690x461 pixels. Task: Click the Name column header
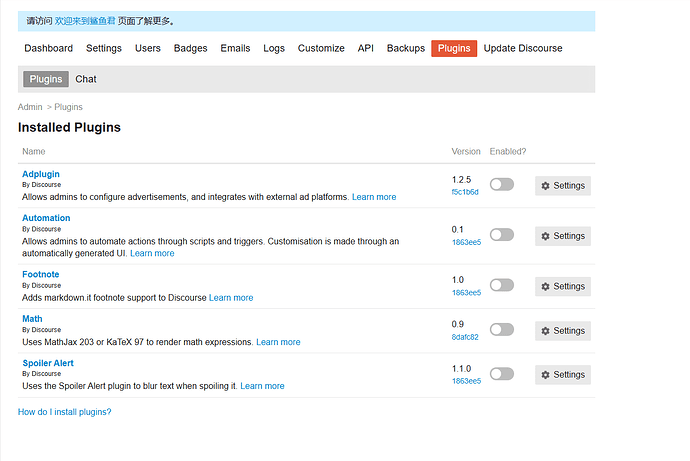point(33,151)
